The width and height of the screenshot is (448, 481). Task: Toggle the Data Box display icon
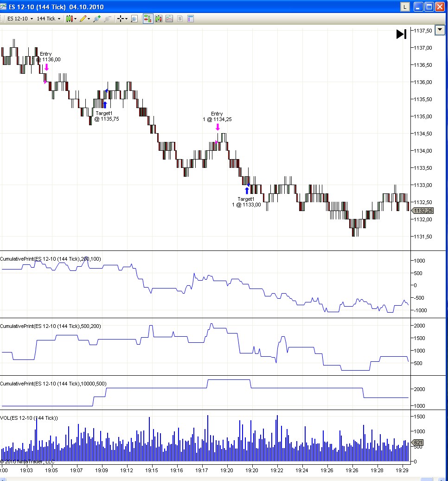pyautogui.click(x=134, y=19)
